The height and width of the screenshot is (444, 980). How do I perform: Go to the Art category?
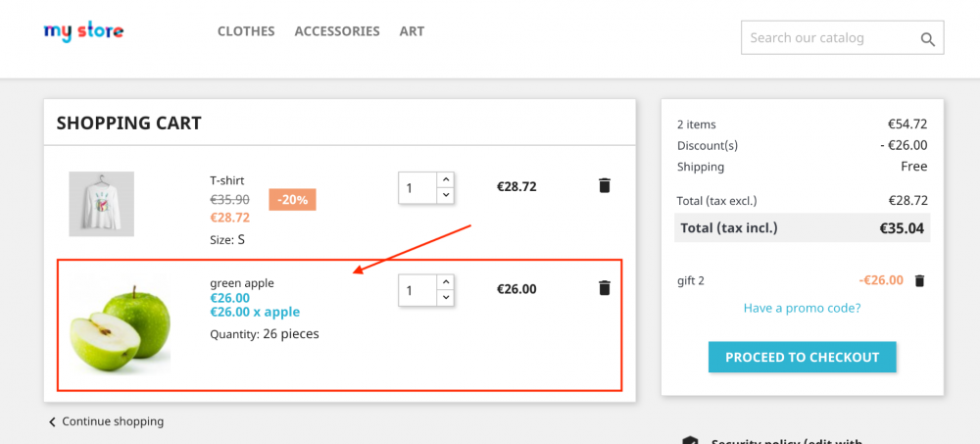(412, 31)
